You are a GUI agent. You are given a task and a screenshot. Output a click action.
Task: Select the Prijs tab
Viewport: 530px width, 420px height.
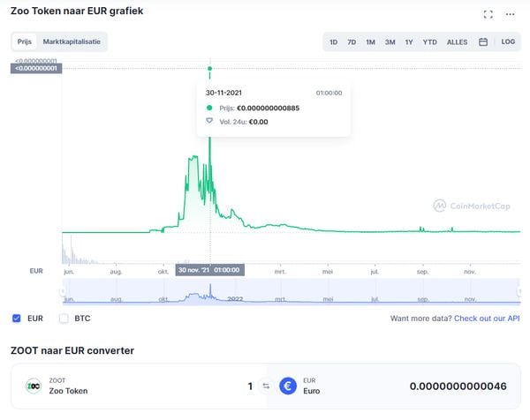coord(25,41)
